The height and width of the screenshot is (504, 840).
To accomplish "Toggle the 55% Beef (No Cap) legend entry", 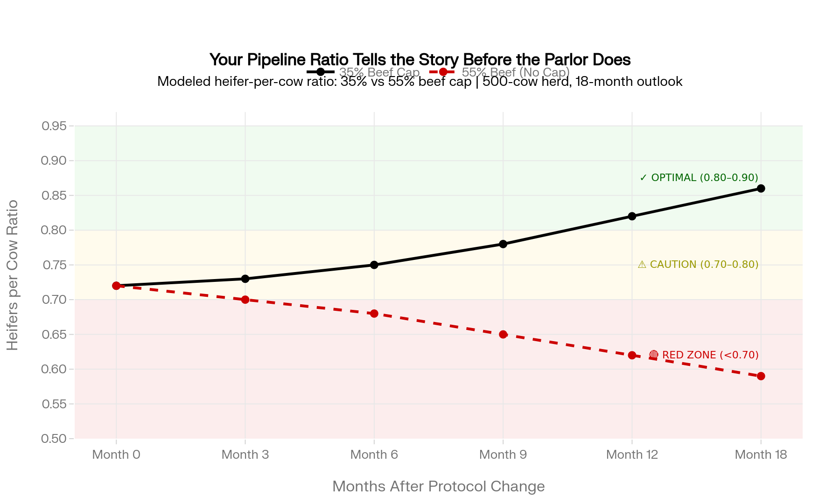I will click(x=499, y=72).
